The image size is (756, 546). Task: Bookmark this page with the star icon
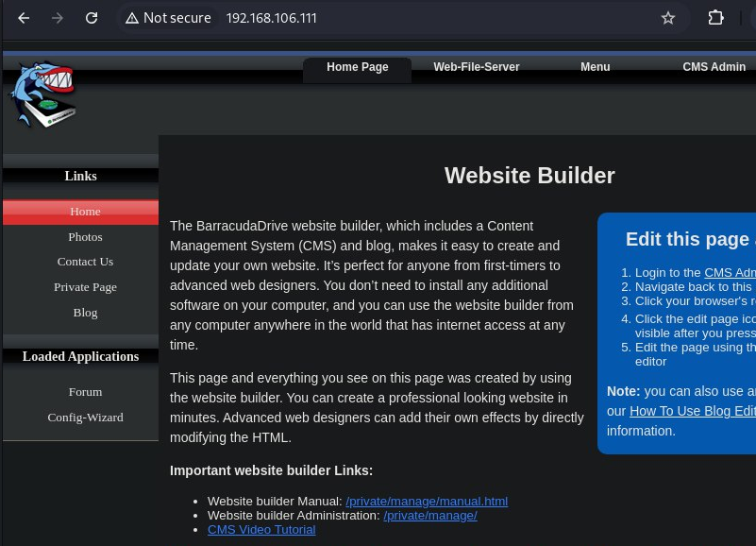coord(668,18)
